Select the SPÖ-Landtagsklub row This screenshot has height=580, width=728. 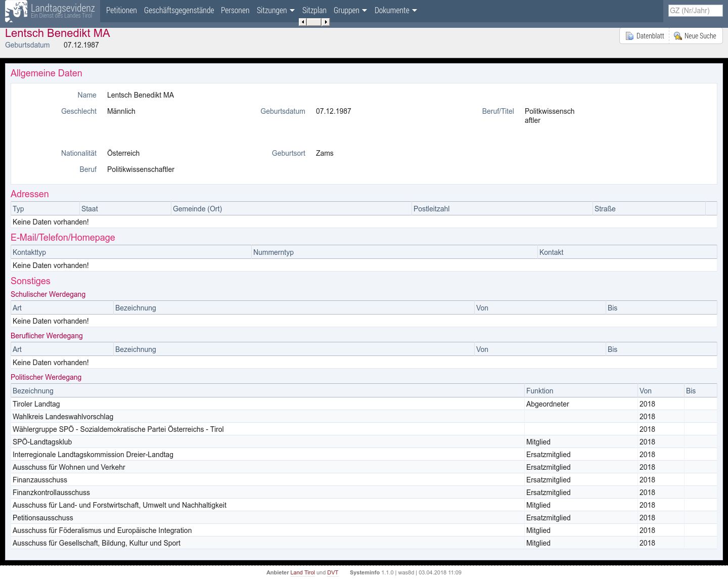click(364, 442)
